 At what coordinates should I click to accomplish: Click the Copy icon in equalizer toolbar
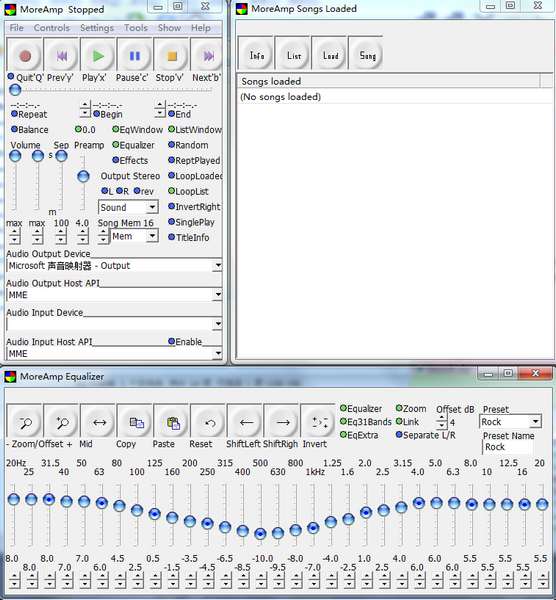(x=136, y=422)
